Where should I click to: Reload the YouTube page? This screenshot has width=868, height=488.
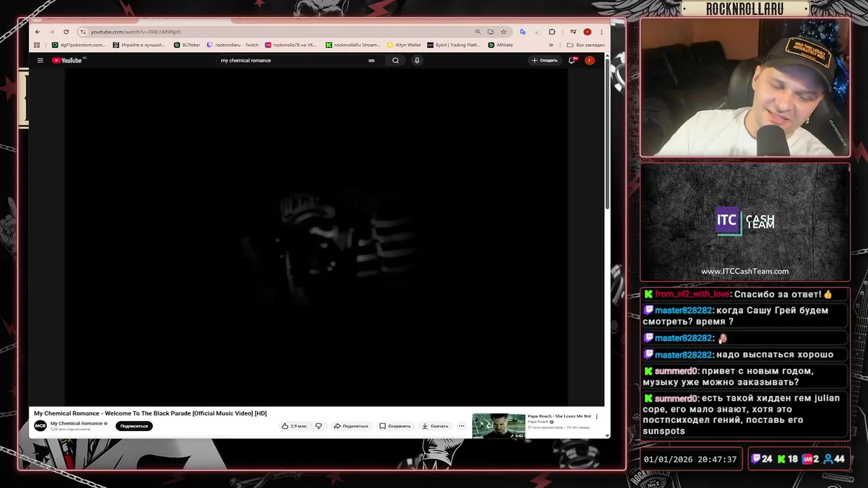66,32
